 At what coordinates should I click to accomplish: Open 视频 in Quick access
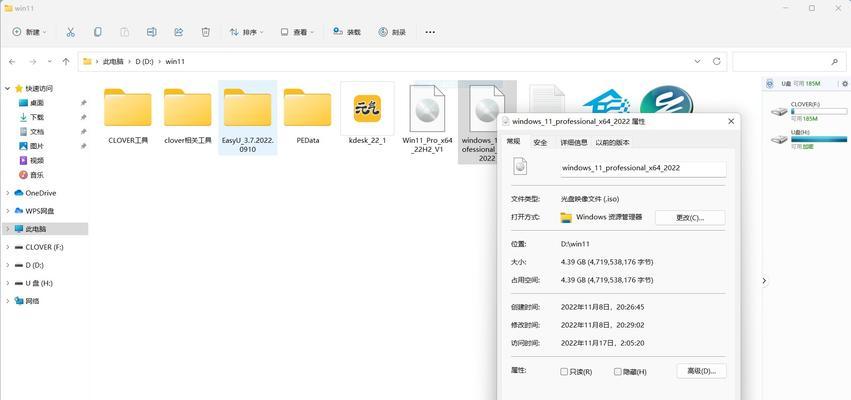tap(37, 160)
